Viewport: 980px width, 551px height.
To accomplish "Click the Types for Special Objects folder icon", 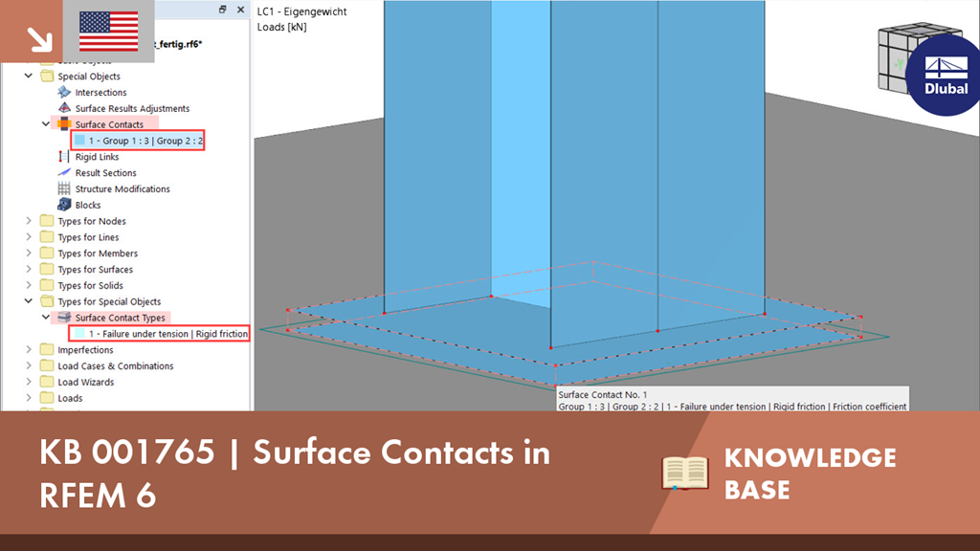I will [47, 301].
